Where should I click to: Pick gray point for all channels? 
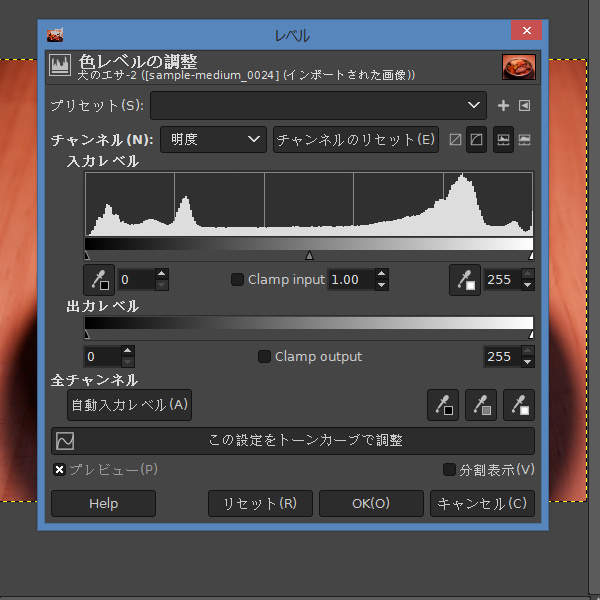pyautogui.click(x=481, y=405)
